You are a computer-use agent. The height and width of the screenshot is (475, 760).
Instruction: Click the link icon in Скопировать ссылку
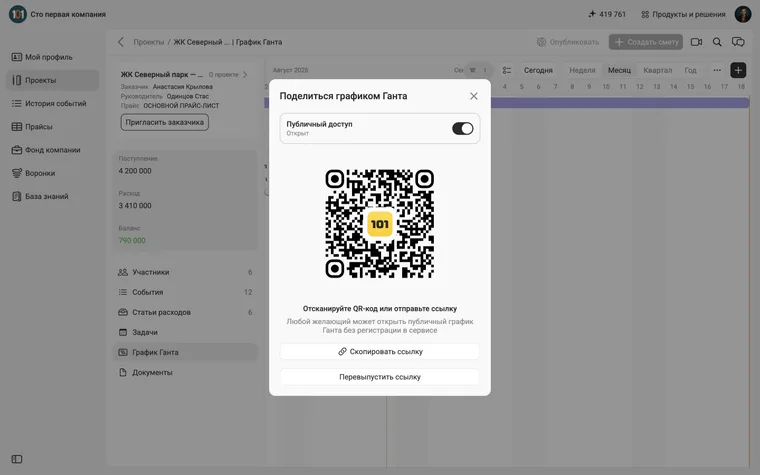(342, 351)
